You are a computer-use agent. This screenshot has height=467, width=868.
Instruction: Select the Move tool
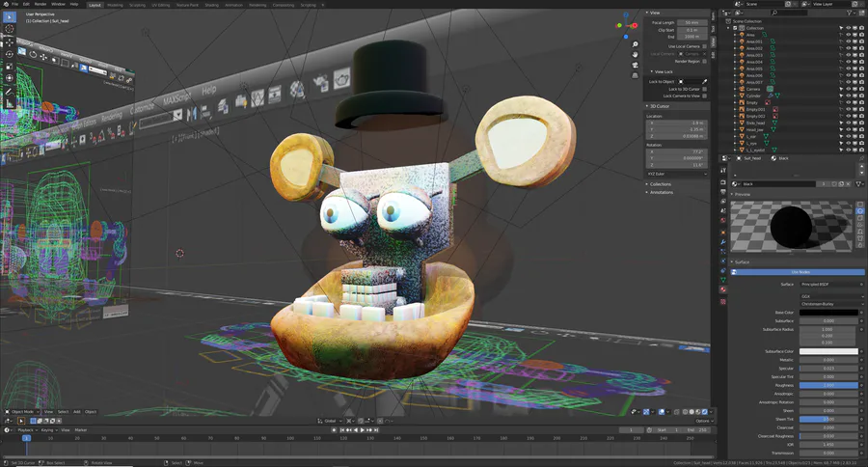(x=10, y=42)
